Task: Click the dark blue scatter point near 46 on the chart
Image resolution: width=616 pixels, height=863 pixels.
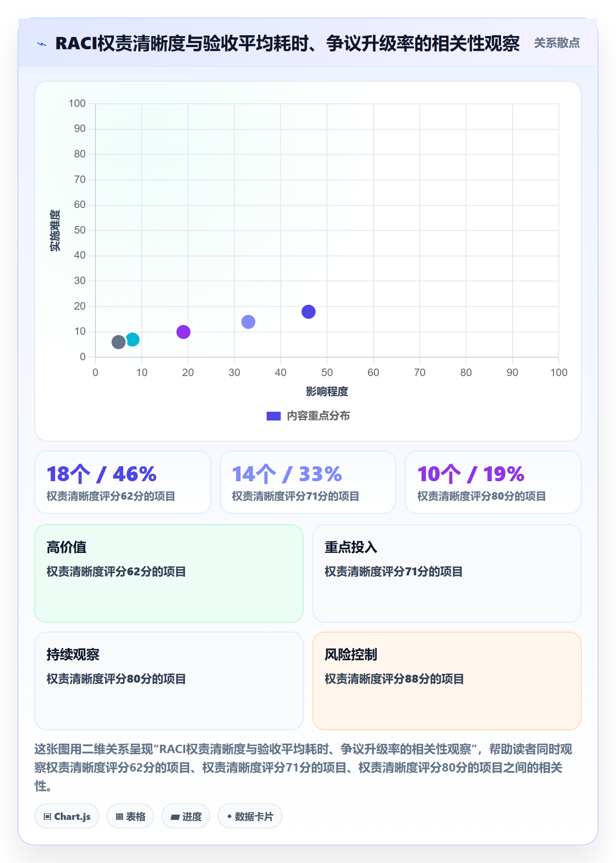Action: (308, 311)
